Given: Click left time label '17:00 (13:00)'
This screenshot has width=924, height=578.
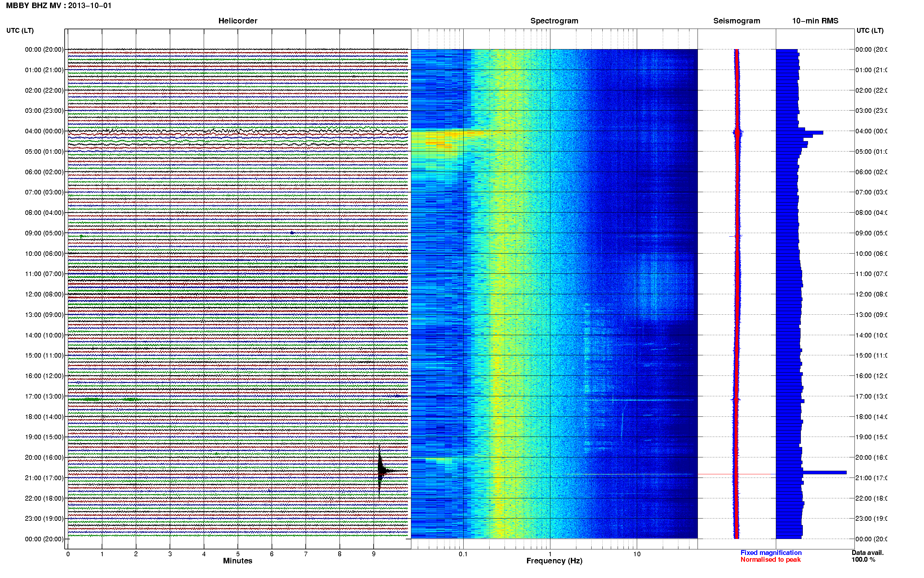Looking at the screenshot, I should point(44,396).
